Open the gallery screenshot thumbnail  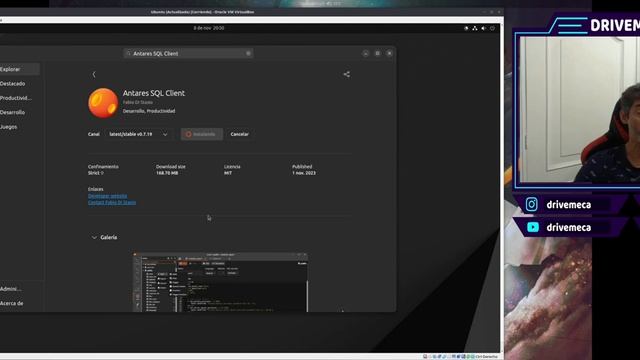point(220,282)
